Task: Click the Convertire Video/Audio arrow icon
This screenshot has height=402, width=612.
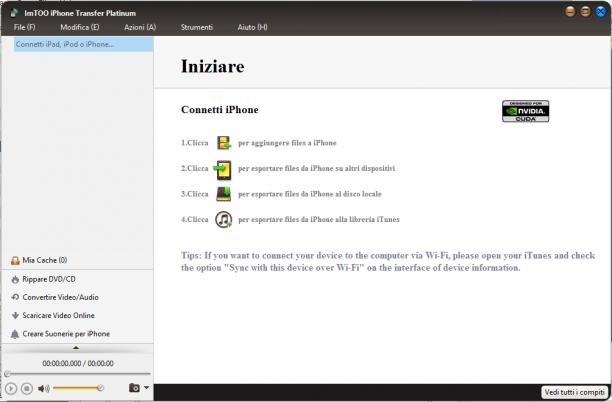Action: click(x=15, y=297)
